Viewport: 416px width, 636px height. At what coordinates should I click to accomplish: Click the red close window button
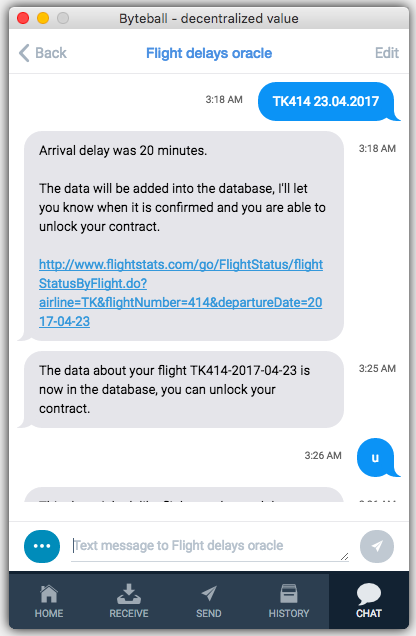tap(23, 18)
